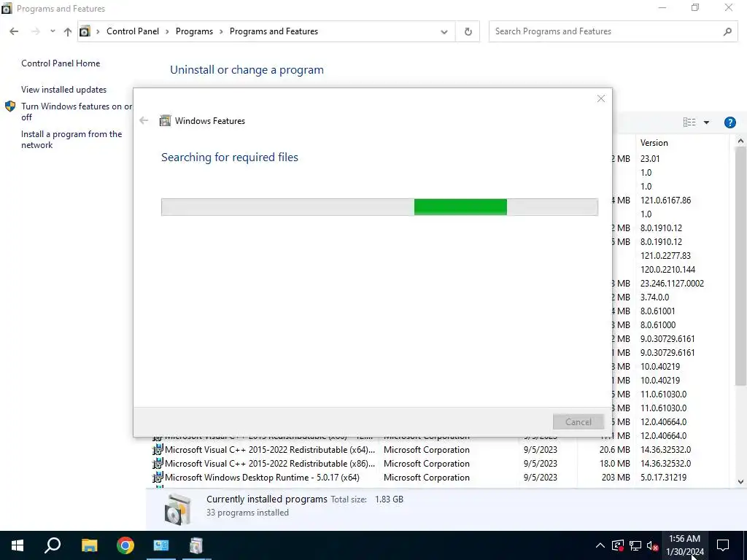Screen dimensions: 747x560
Task: Click icon of Visual C++ 2015-2022 (x64) entry
Action: coord(158,449)
